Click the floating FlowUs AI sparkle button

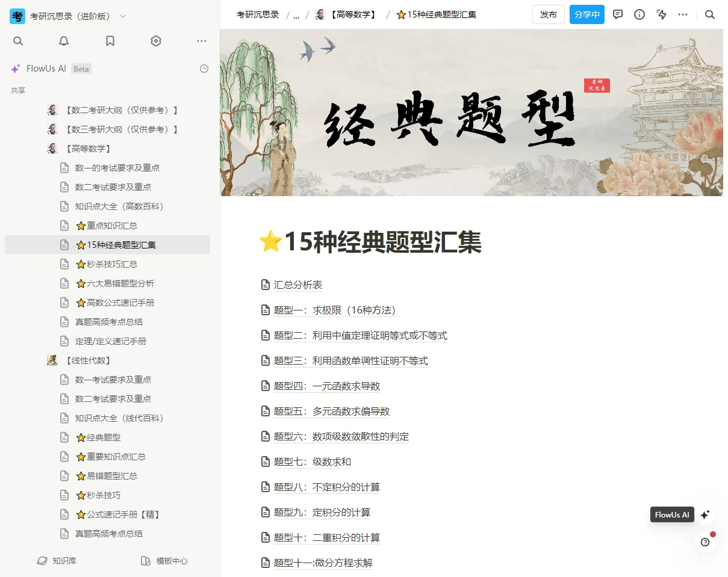(x=705, y=514)
